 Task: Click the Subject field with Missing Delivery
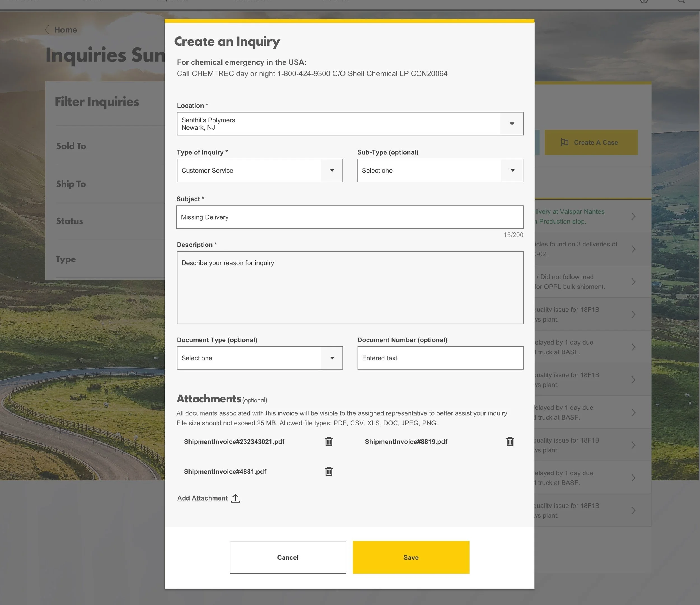tap(350, 217)
